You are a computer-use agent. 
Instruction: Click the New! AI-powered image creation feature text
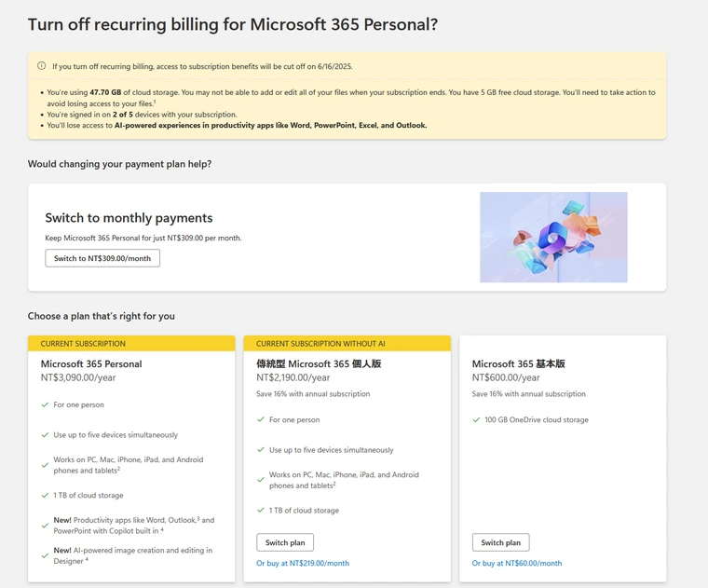[132, 555]
